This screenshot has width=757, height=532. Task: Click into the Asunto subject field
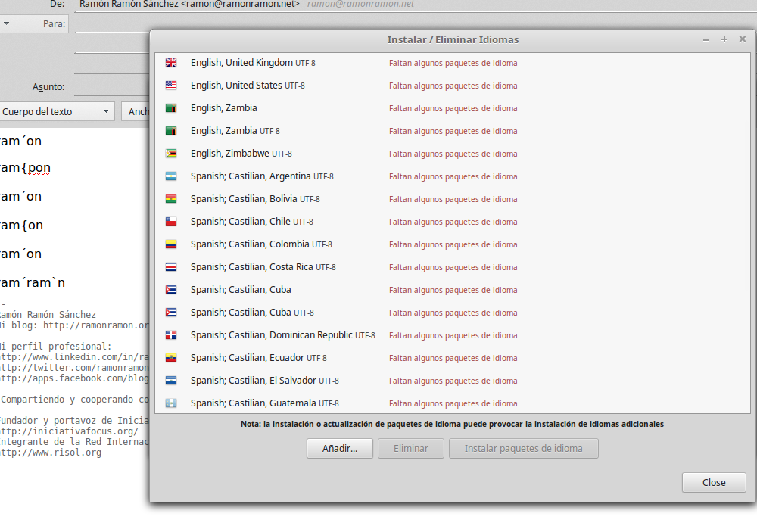(110, 86)
